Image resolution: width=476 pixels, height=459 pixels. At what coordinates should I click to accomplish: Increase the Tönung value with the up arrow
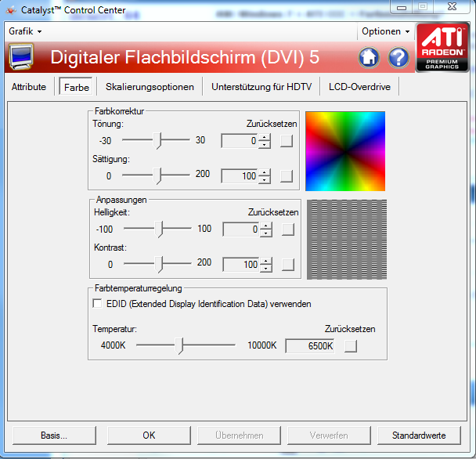pos(265,137)
